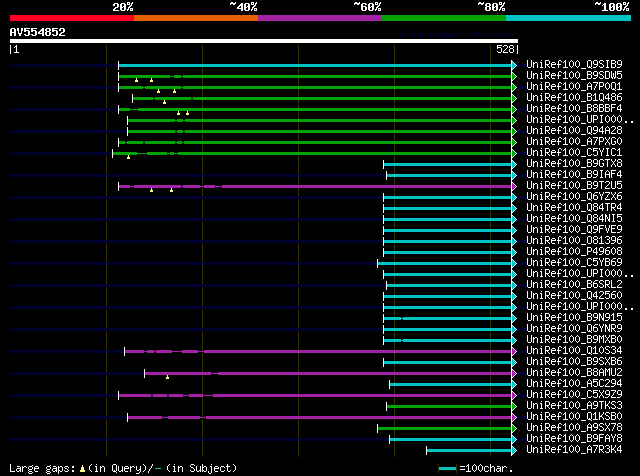Click the arrowhead ending the Q9SIB9 alignment
Screen dimensions: 640x476
514,65
